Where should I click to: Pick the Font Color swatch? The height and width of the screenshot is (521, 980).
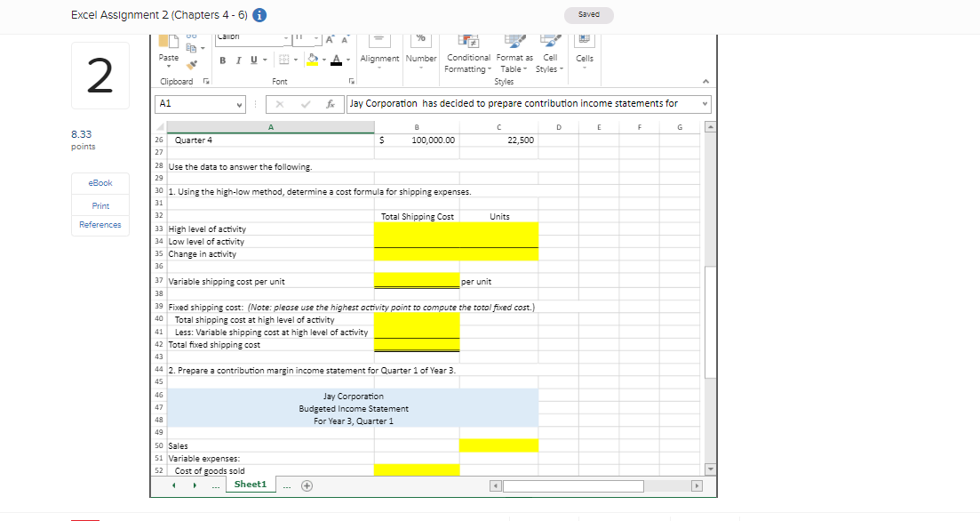(336, 60)
